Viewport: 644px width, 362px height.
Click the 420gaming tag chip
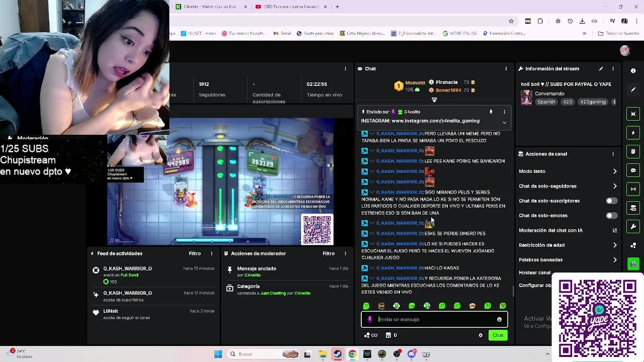point(593,102)
